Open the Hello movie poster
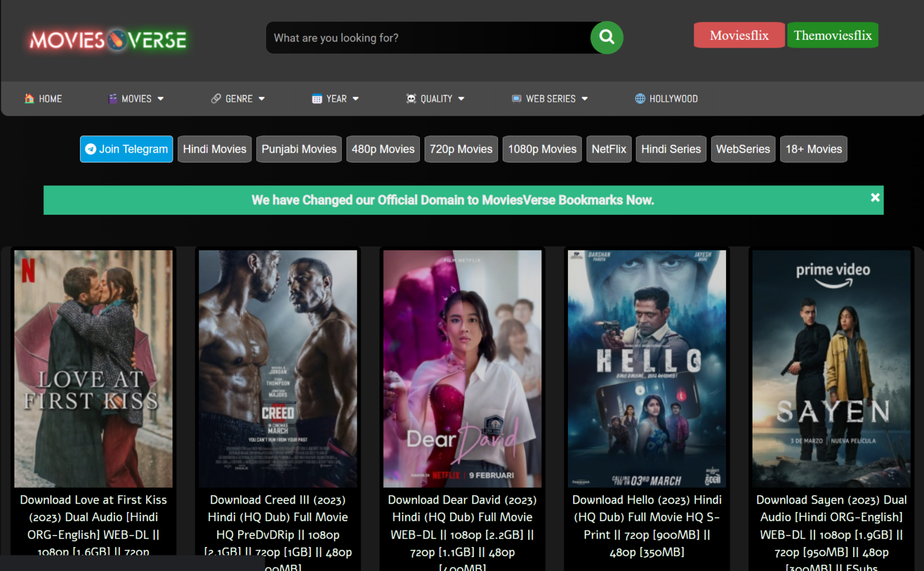The height and width of the screenshot is (571, 924). tap(647, 369)
